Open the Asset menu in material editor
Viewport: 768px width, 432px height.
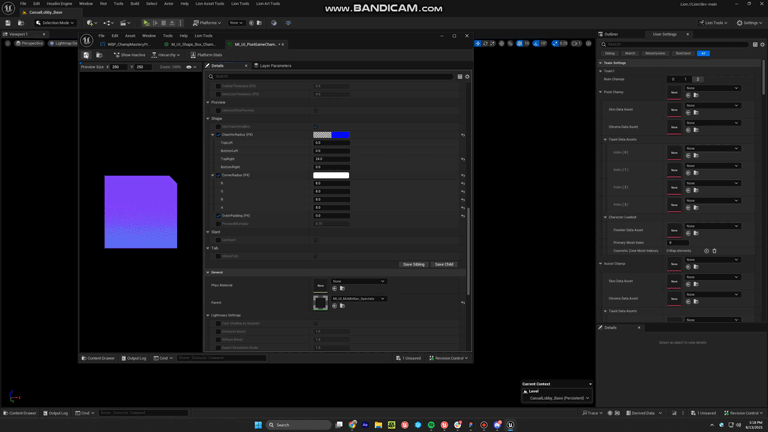coord(130,36)
